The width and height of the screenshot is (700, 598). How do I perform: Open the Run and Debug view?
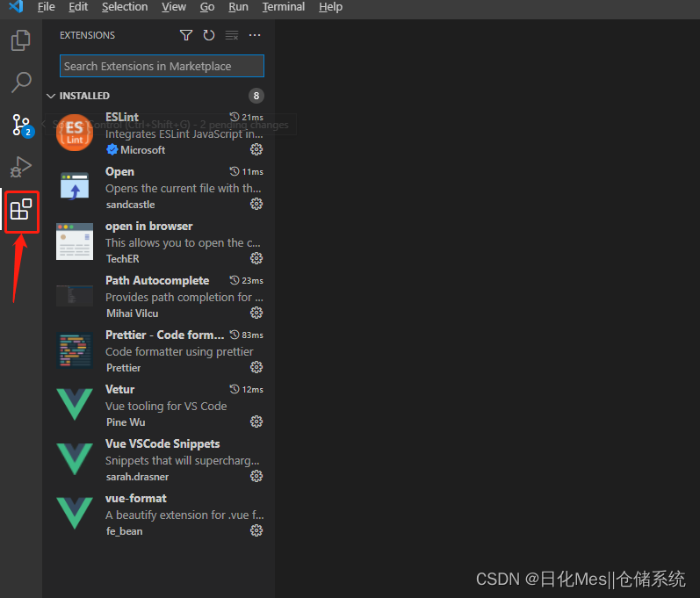pos(20,167)
